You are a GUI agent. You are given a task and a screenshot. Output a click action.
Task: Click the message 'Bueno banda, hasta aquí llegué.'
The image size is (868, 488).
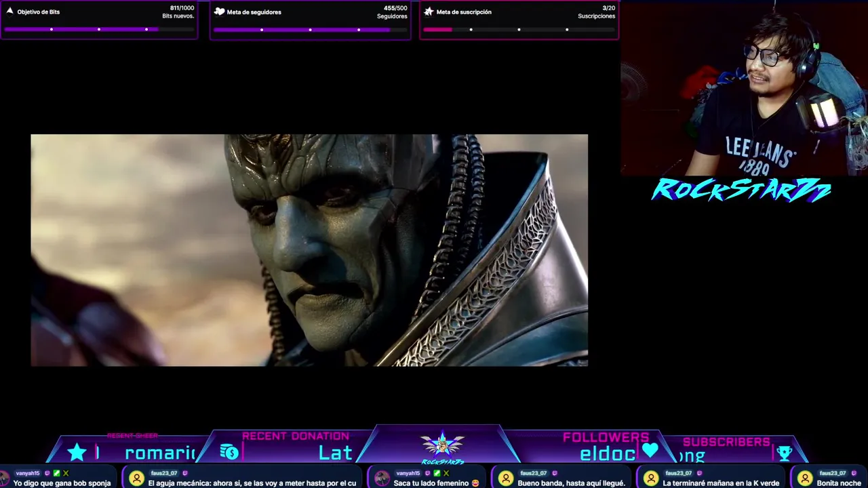(x=571, y=483)
